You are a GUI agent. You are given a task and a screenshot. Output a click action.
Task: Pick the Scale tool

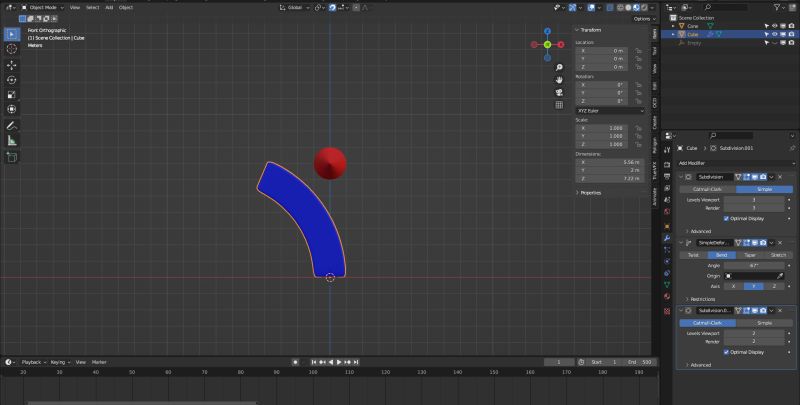click(12, 95)
